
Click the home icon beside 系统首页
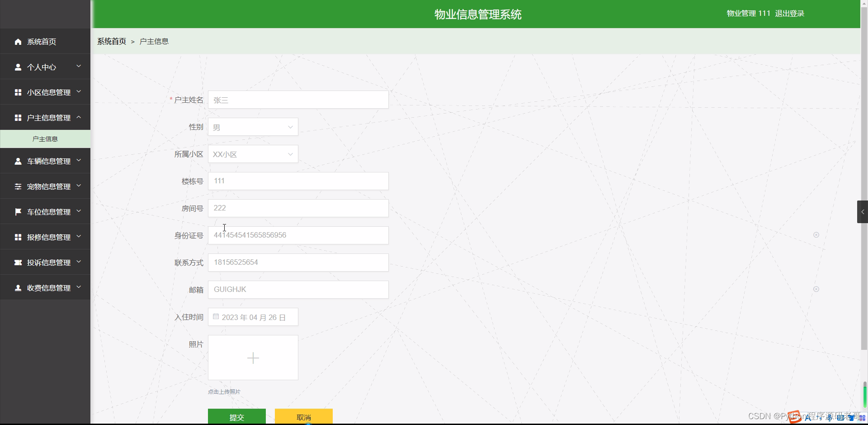[18, 42]
